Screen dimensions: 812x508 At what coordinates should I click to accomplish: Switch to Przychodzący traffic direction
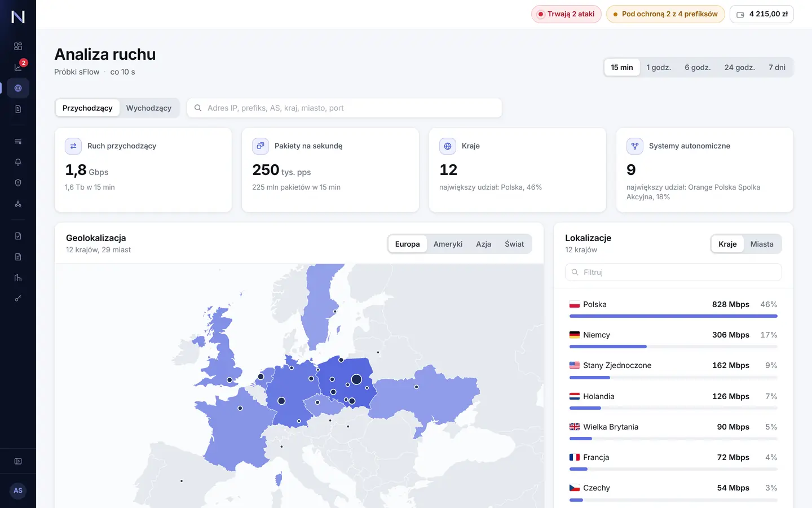87,108
